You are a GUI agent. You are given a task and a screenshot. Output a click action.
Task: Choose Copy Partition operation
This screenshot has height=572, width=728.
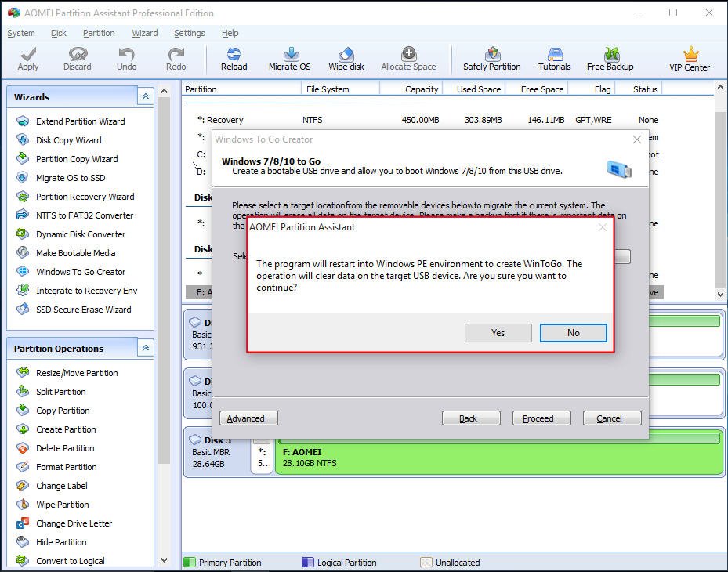[x=53, y=411]
